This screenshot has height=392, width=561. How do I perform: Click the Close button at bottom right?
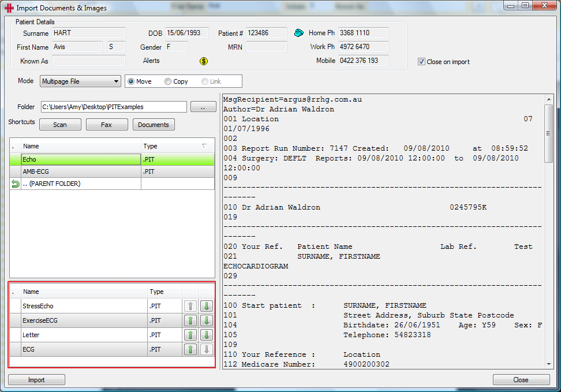pyautogui.click(x=521, y=380)
